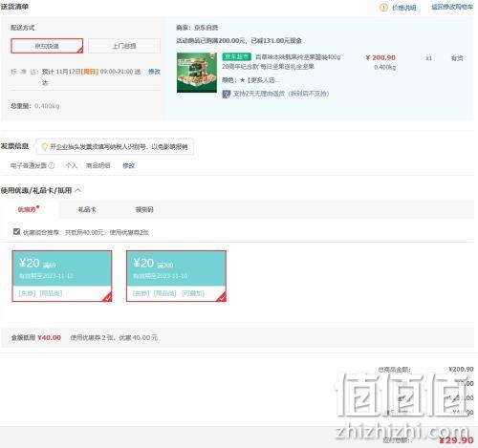Click the checkmark corner on first ¥20 coupon
Viewport: 478px width, 448px height.
pos(108,297)
